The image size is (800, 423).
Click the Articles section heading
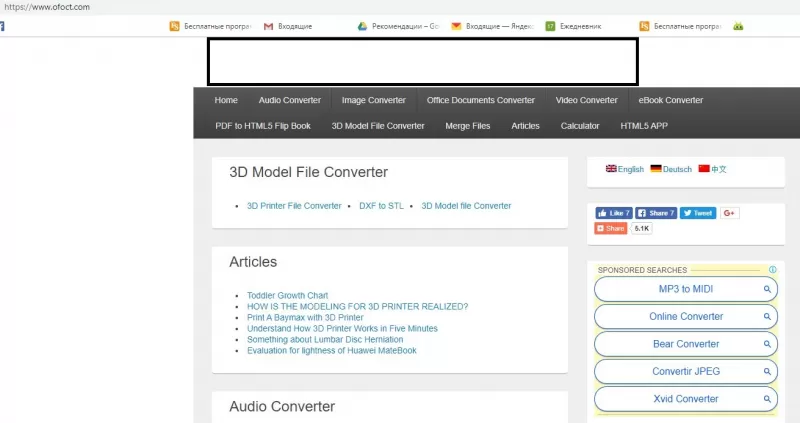(253, 262)
